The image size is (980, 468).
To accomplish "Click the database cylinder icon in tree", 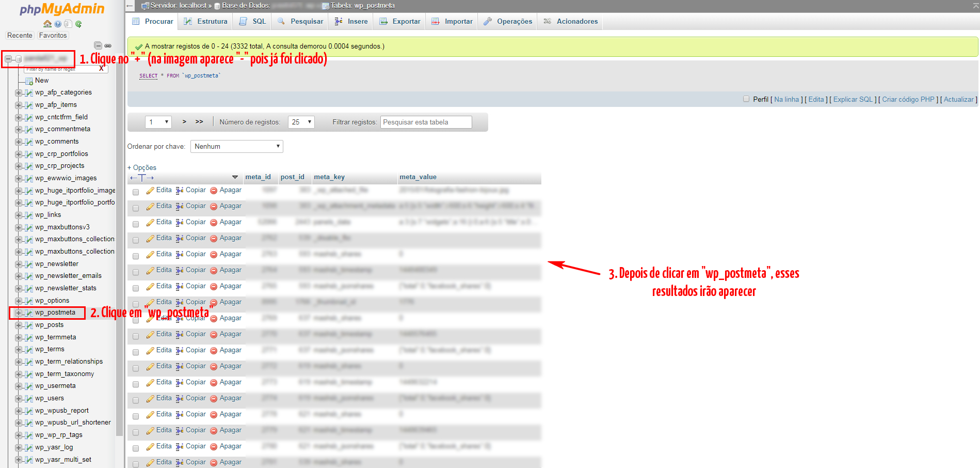I will (x=19, y=59).
